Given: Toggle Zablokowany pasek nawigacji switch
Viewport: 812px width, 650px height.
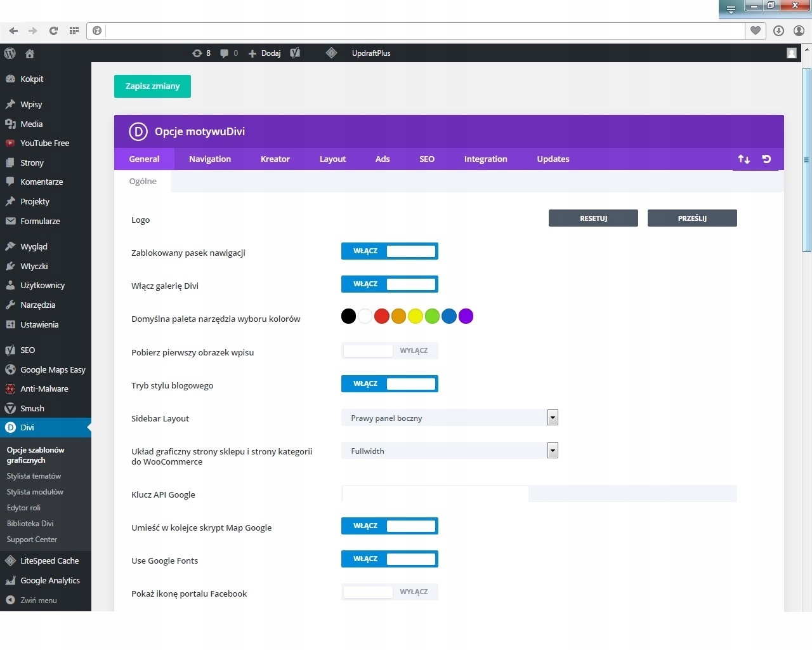Looking at the screenshot, I should (390, 251).
